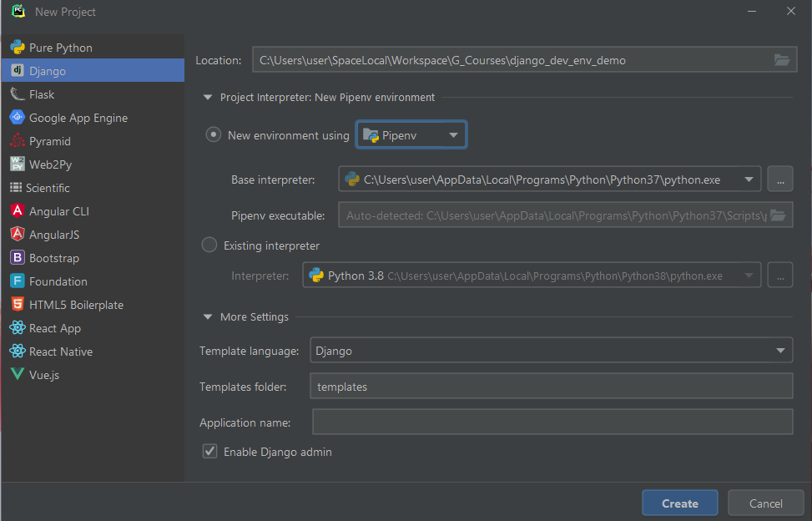Select HTML5 Boilerplate in project list
This screenshot has height=521, width=812.
pos(93,304)
